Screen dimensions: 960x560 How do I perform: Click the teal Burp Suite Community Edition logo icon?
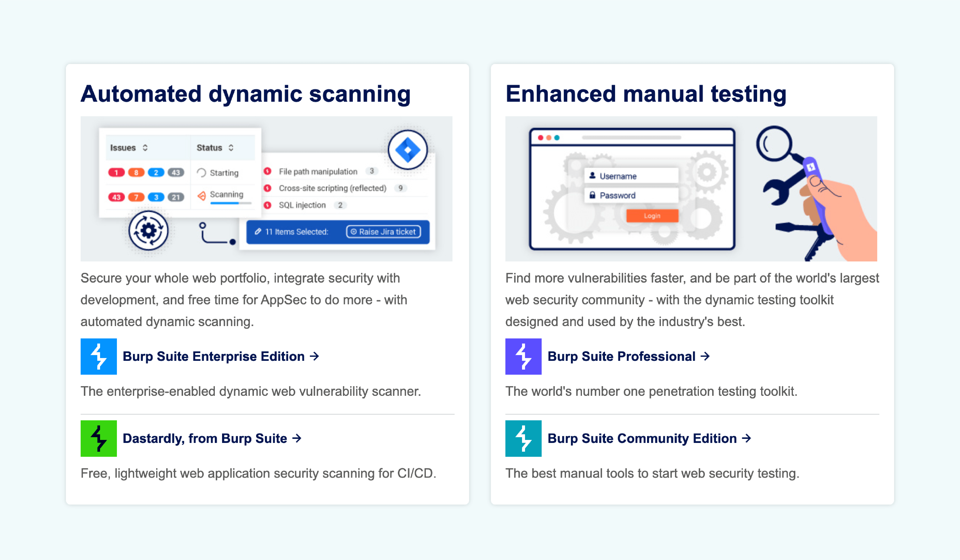[524, 439]
